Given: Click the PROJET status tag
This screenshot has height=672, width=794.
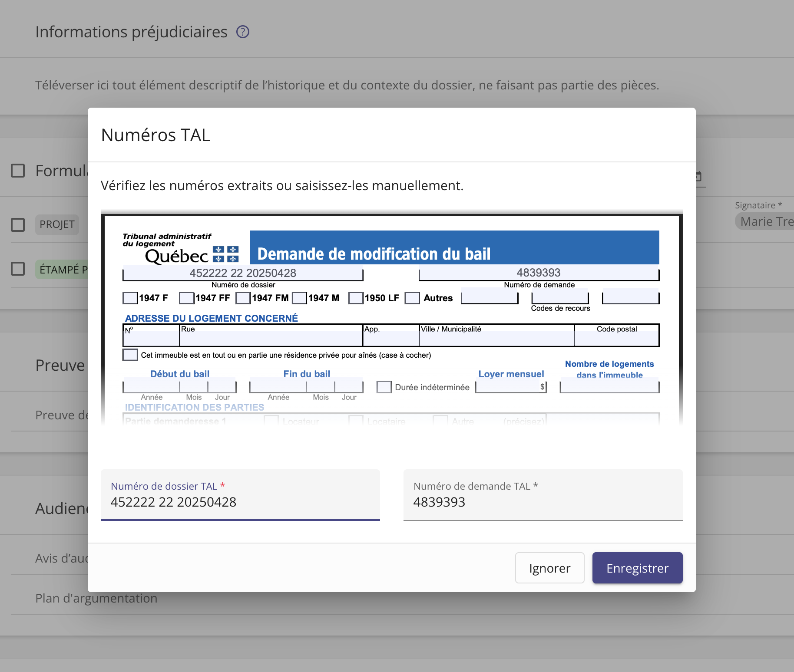Looking at the screenshot, I should pyautogui.click(x=57, y=224).
